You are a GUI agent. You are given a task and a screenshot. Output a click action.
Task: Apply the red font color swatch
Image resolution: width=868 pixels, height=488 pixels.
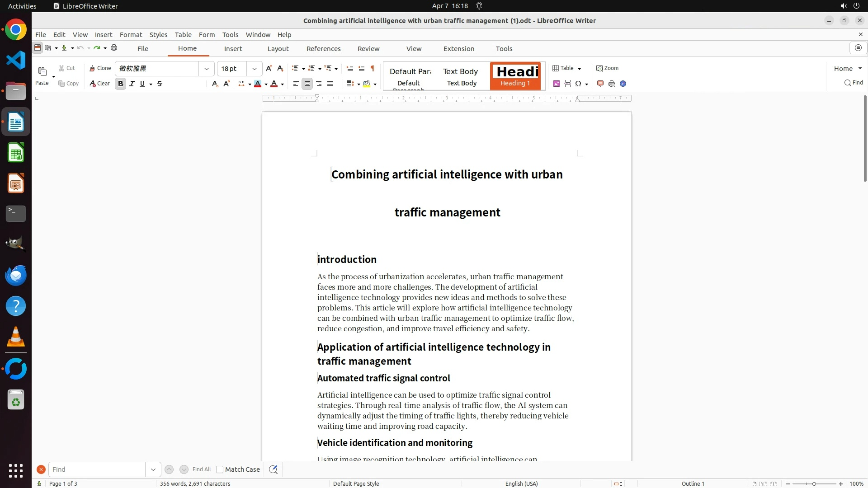point(274,84)
